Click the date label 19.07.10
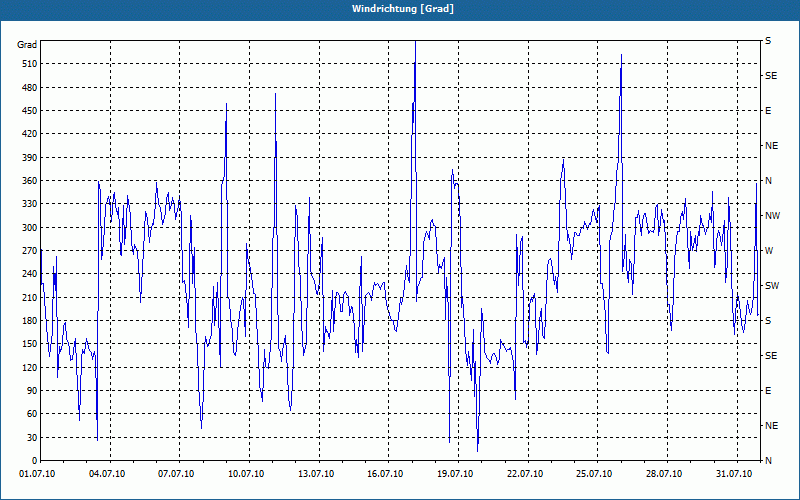Screen dimensions: 800x500 click(x=455, y=474)
